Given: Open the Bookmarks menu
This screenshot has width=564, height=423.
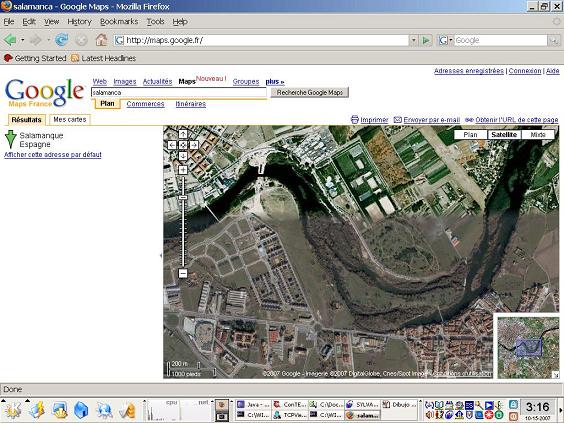Looking at the screenshot, I should (x=119, y=22).
